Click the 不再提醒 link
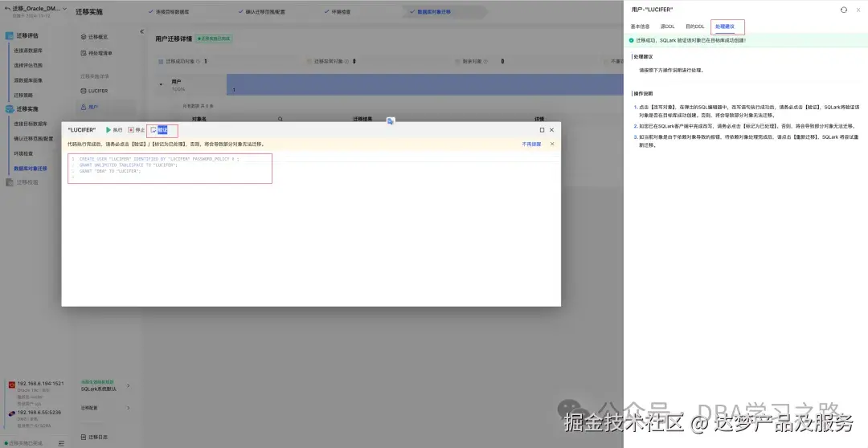Screen dimensions: 868x448 pos(531,144)
